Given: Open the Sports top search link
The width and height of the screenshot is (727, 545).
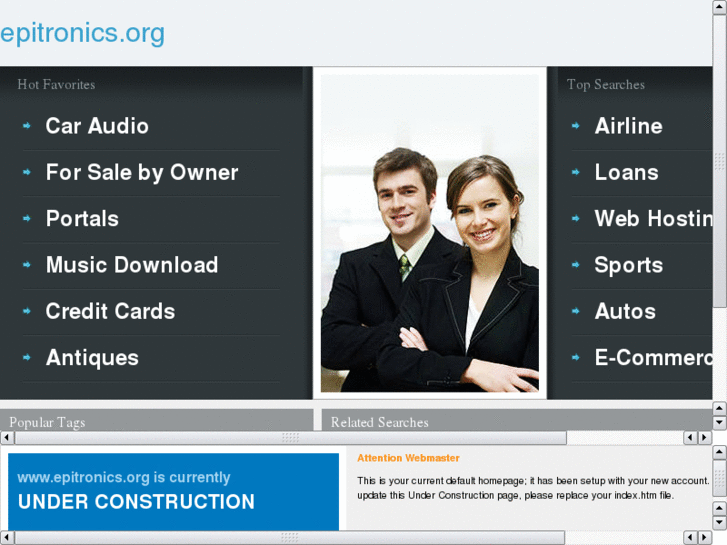Looking at the screenshot, I should [628, 265].
